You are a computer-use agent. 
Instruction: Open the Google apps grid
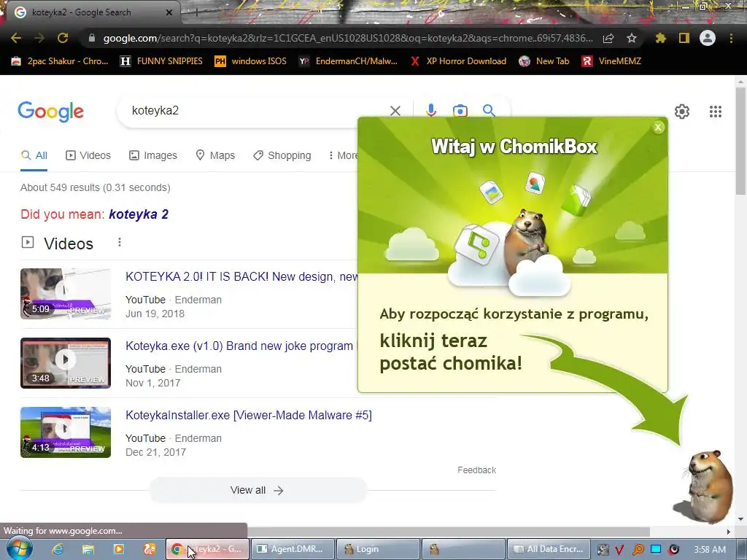715,112
